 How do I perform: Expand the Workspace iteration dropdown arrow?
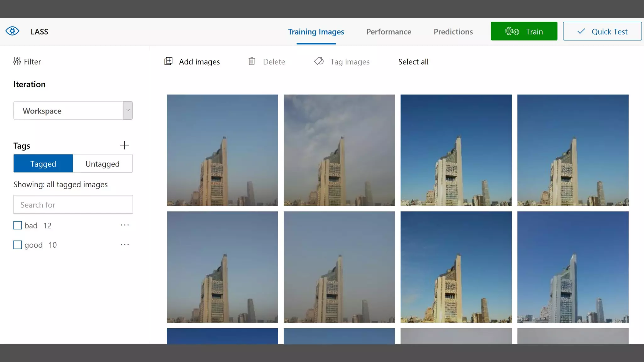pyautogui.click(x=128, y=111)
